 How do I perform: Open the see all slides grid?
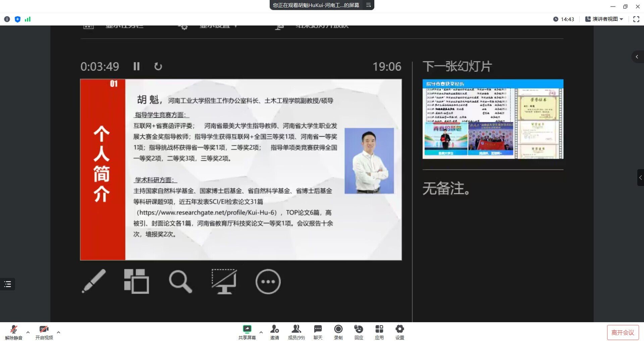point(137,281)
